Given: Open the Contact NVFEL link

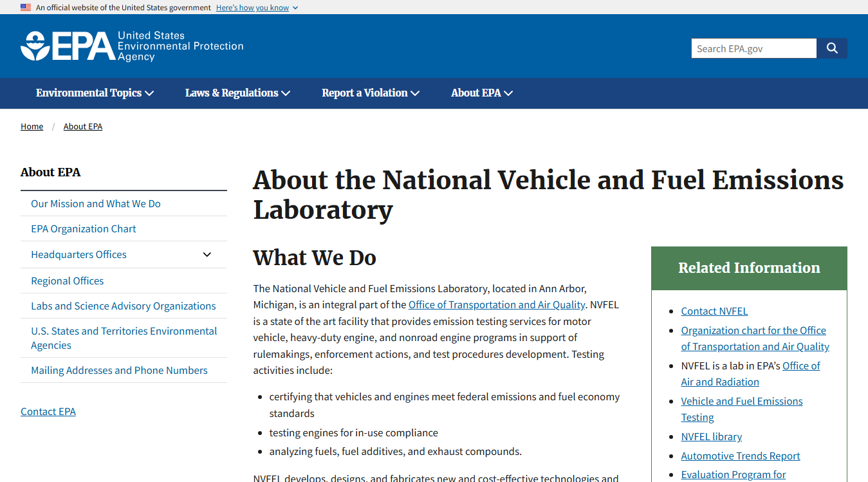Looking at the screenshot, I should [x=714, y=311].
